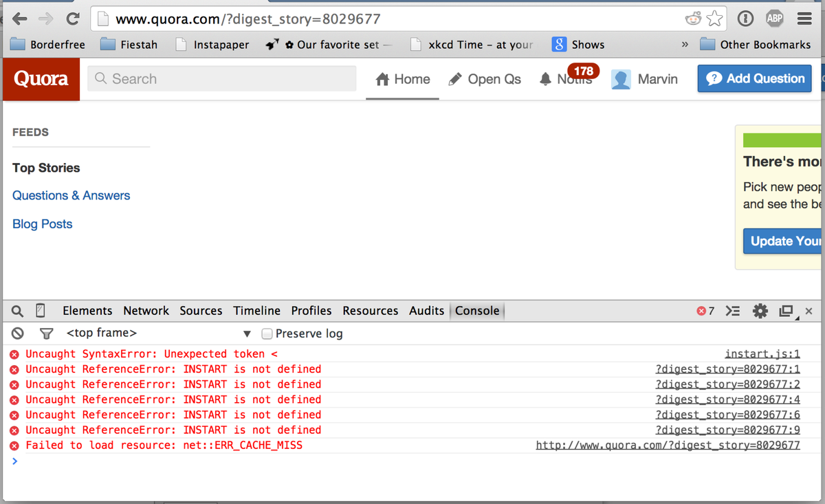This screenshot has height=504, width=825.
Task: Open the Borderfree bookmarks folder
Action: coord(48,44)
